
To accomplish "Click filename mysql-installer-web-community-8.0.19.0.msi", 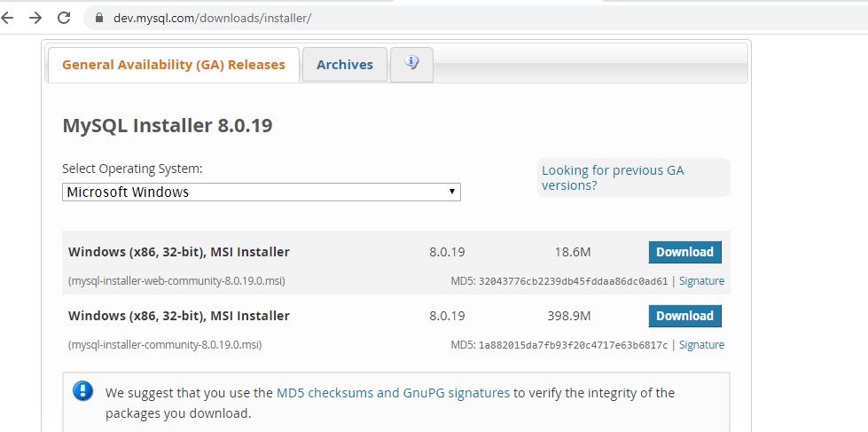I will (176, 281).
